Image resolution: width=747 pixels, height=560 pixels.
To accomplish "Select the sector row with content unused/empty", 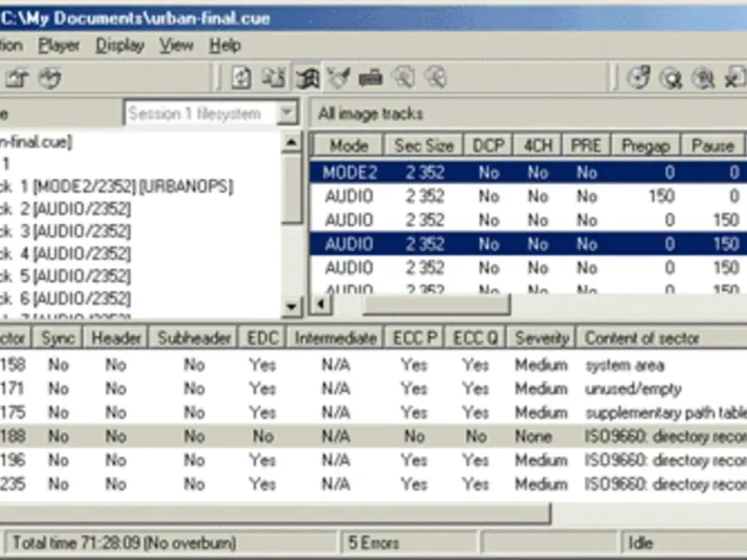I will [x=373, y=388].
